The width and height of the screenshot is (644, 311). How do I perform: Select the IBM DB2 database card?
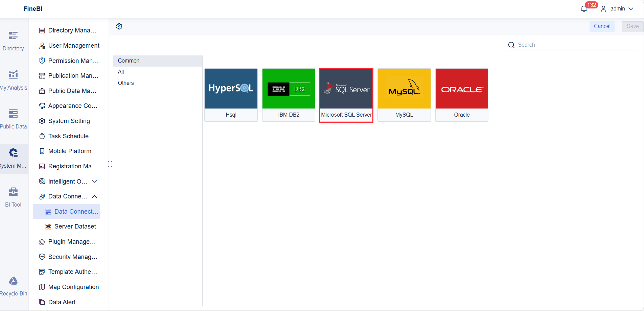pos(289,95)
